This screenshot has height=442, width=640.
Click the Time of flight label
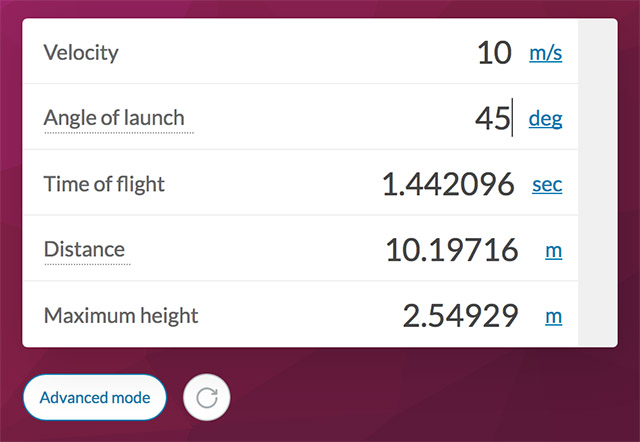[x=104, y=184]
